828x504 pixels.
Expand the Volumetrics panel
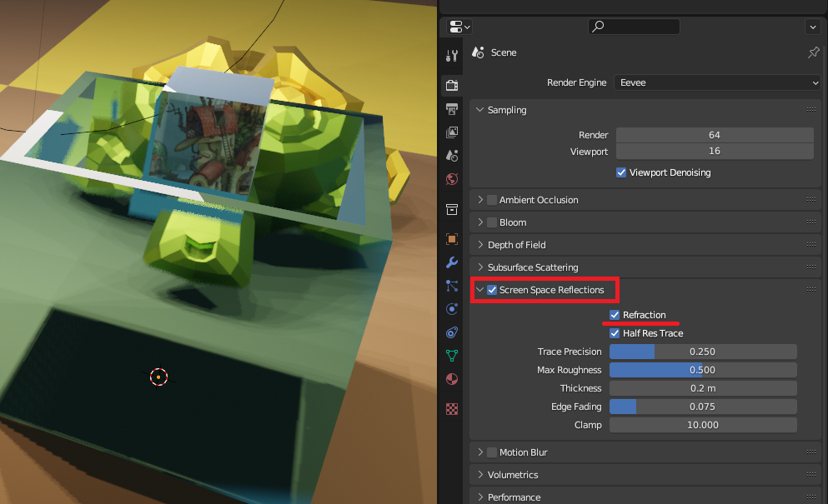480,475
